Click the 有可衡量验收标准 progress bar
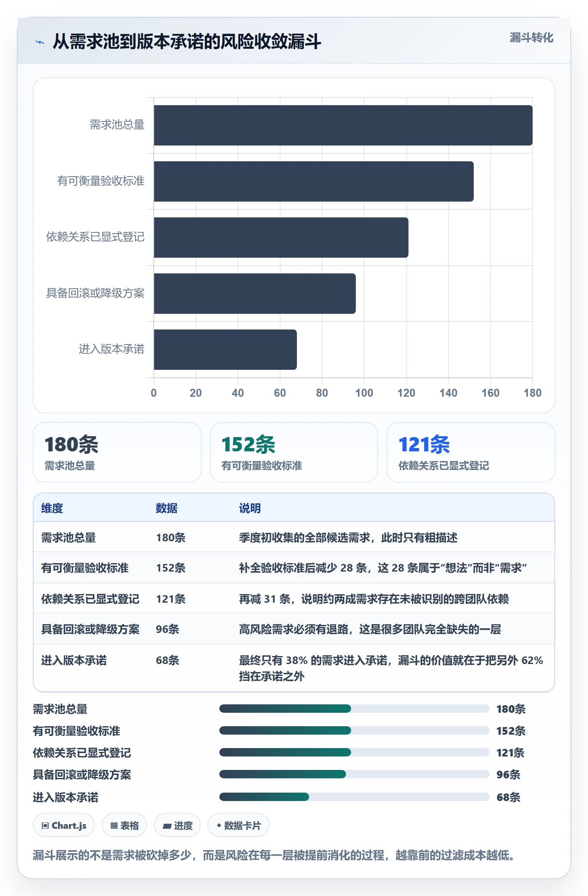Viewport: 588px width, 896px height. (x=354, y=730)
